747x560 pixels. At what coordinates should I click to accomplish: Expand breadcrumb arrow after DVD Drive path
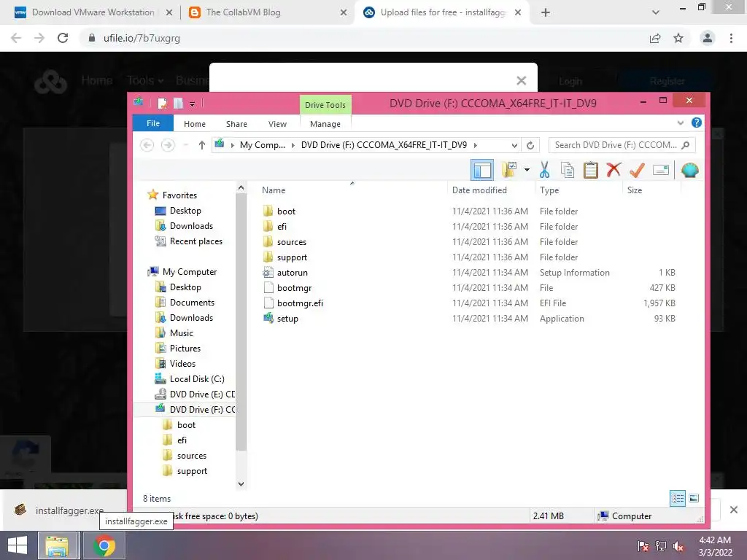[x=475, y=145]
